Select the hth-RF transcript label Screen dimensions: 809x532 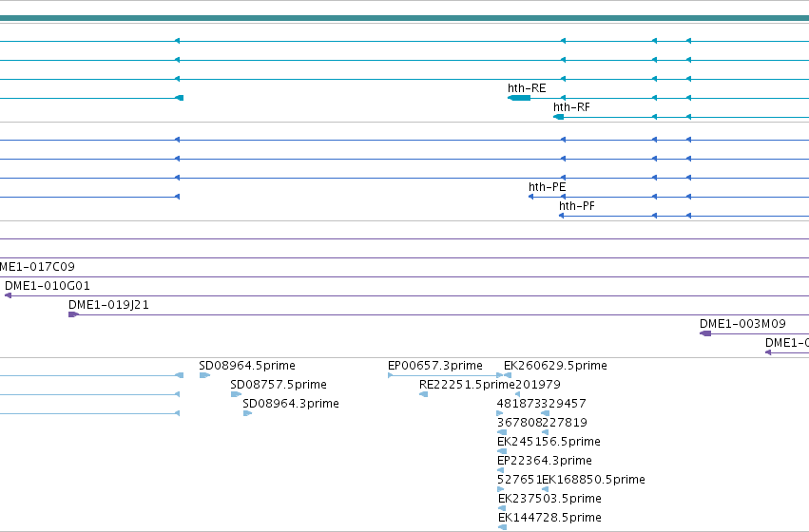point(571,107)
